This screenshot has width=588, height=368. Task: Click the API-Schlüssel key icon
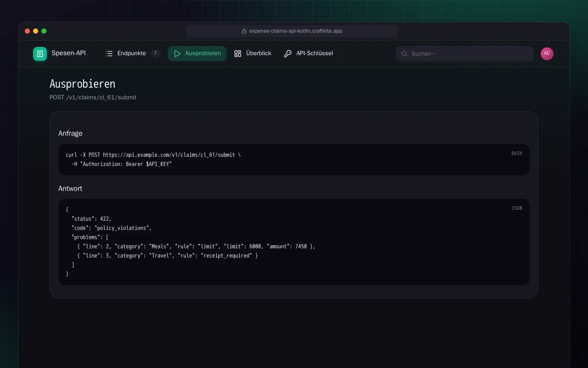[288, 53]
